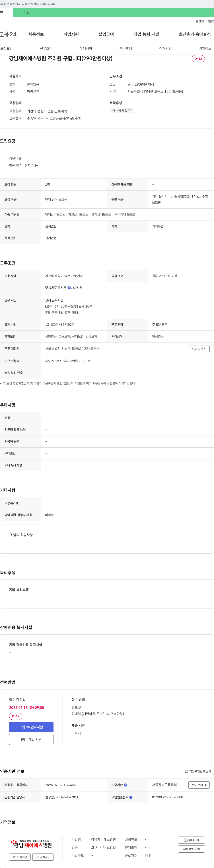Jump to 모집요강 section tab
The height and width of the screenshot is (868, 214).
[x=6, y=48]
